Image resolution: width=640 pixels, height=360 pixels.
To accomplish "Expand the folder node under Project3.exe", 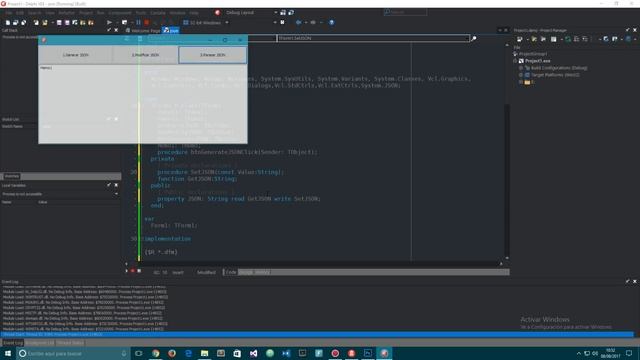I will point(521,82).
